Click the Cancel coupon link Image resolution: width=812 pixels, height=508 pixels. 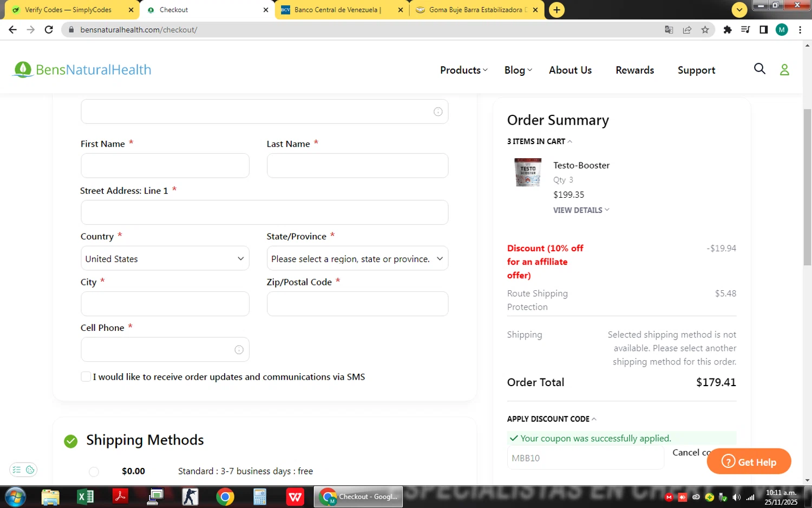692,452
